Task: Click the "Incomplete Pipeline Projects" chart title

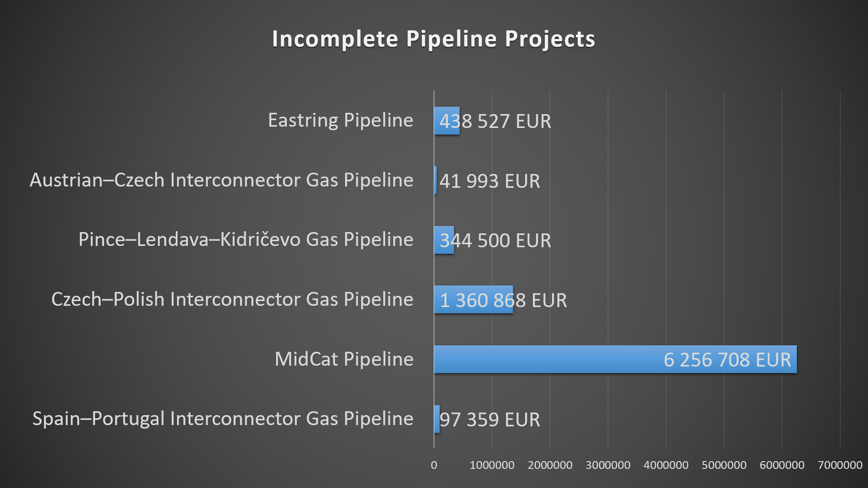Action: tap(434, 39)
